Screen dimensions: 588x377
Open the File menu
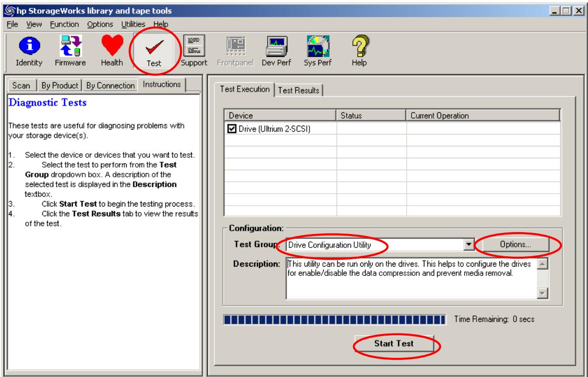point(12,24)
